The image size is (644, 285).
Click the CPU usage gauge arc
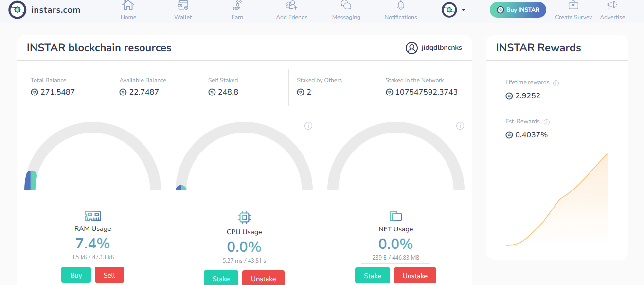tap(244, 156)
